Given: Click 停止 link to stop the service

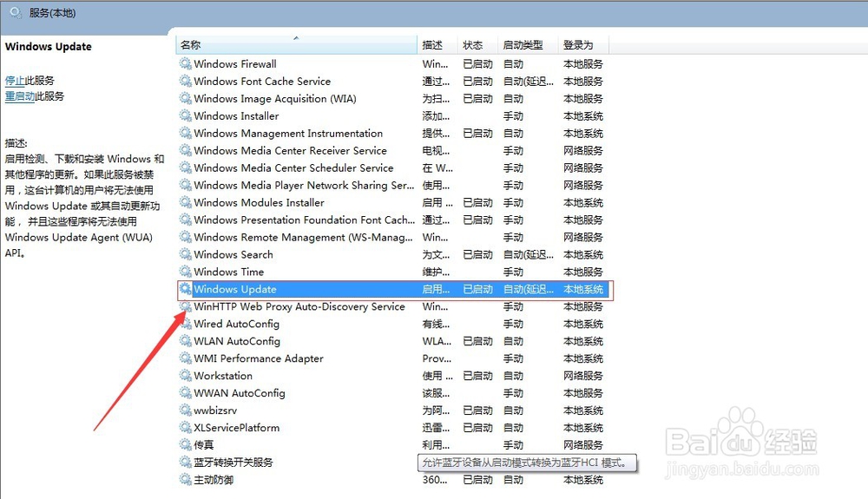Looking at the screenshot, I should click(x=15, y=80).
